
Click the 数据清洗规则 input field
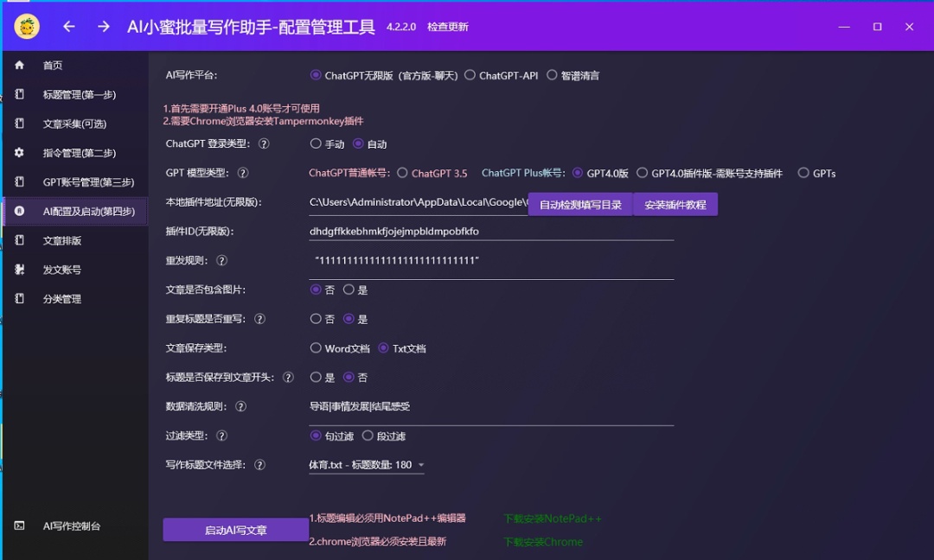[x=491, y=410]
